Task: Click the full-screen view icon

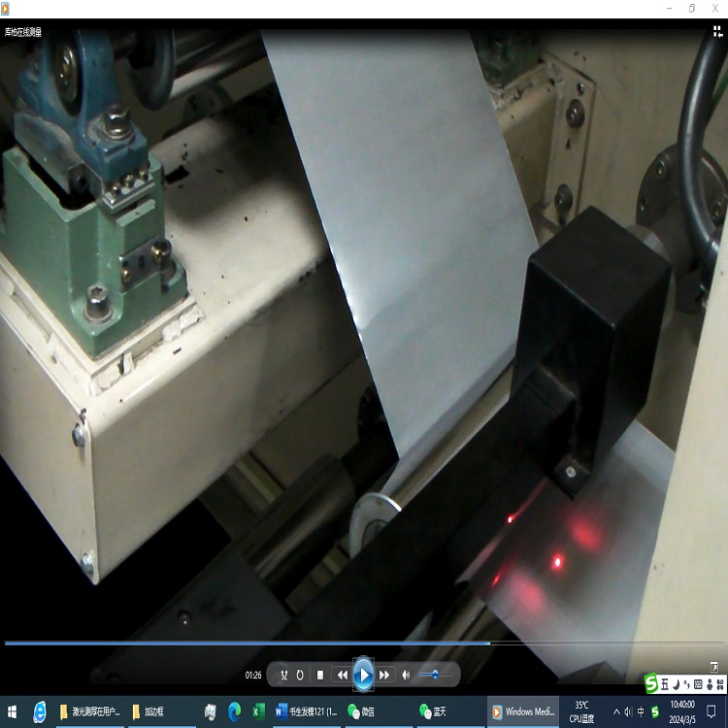Action: (x=713, y=666)
